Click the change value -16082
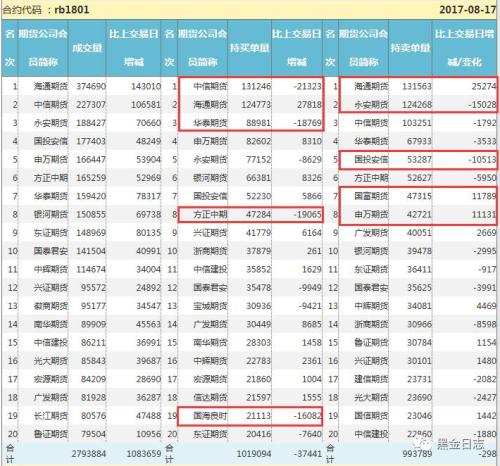The image size is (500, 466). [x=308, y=416]
